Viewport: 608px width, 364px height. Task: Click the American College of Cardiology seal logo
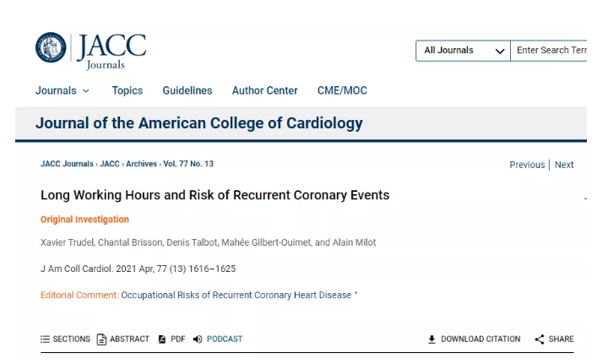click(x=51, y=47)
